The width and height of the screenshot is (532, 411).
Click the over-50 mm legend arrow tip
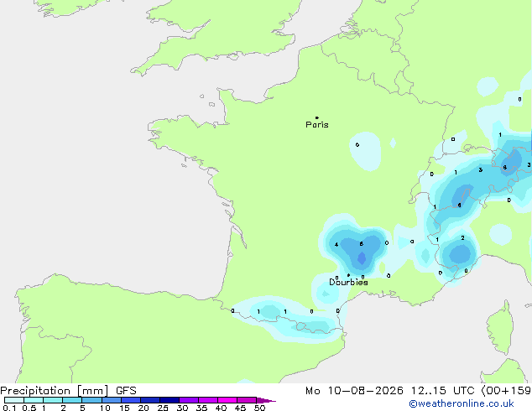[x=266, y=400]
